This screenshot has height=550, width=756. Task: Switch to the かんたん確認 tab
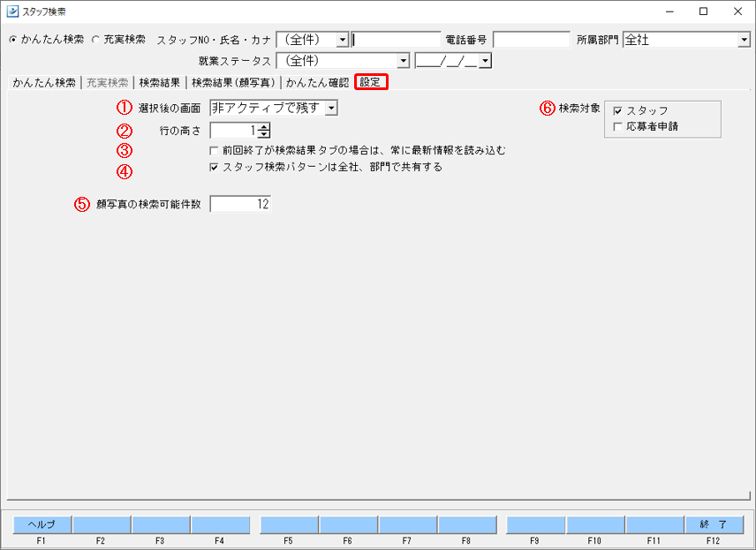[x=317, y=82]
